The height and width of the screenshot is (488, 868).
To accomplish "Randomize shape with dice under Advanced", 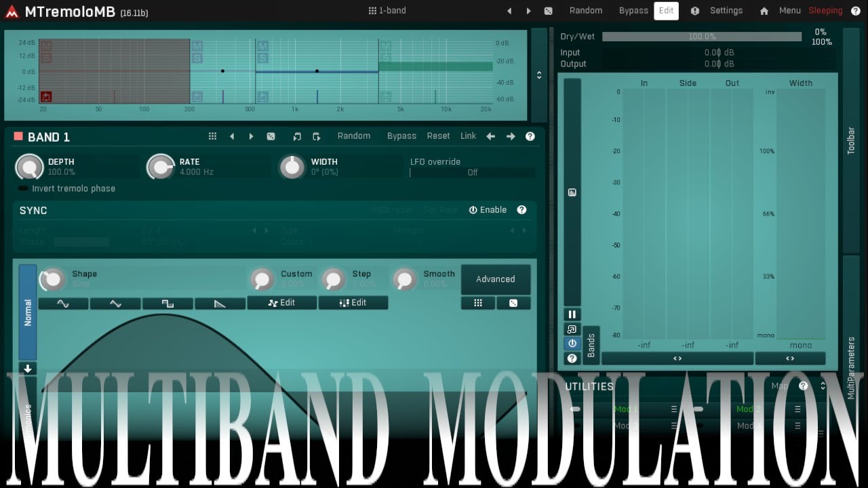I will coord(513,303).
